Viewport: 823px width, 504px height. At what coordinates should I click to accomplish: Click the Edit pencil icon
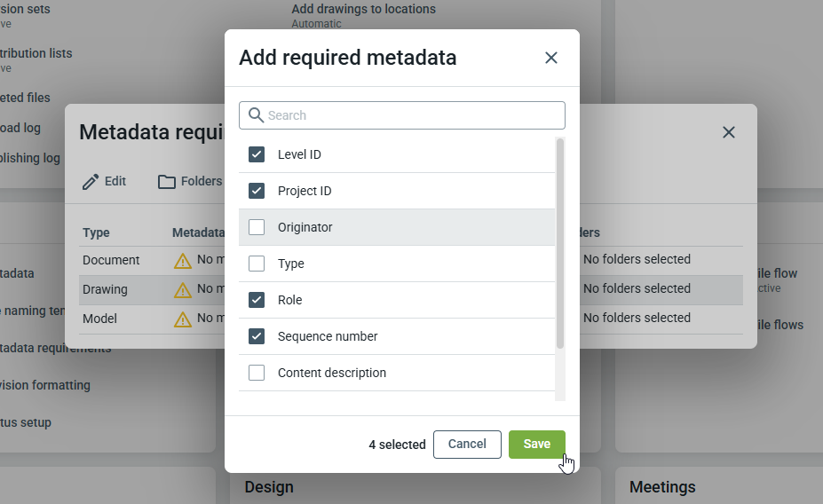[91, 182]
